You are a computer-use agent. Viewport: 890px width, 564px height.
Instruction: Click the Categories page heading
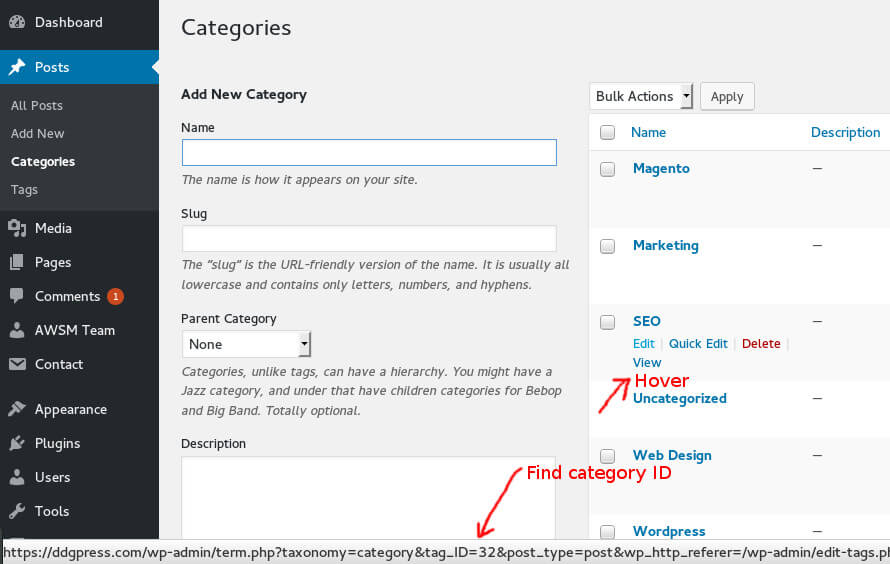tap(236, 28)
